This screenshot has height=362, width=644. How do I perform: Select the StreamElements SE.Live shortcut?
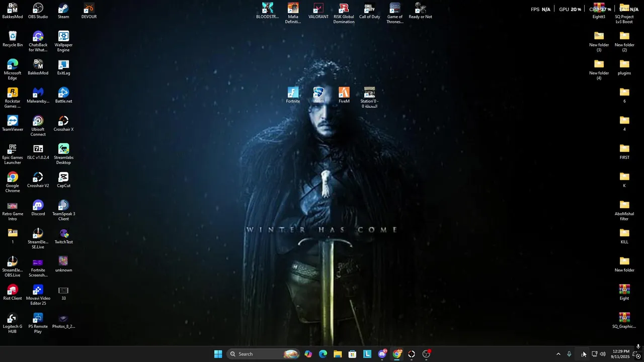coord(38,239)
